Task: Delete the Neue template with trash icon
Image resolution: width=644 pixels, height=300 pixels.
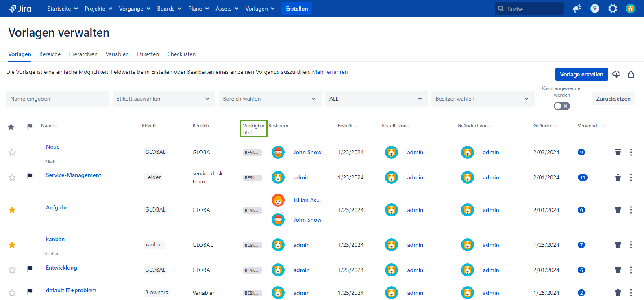Action: click(x=618, y=152)
